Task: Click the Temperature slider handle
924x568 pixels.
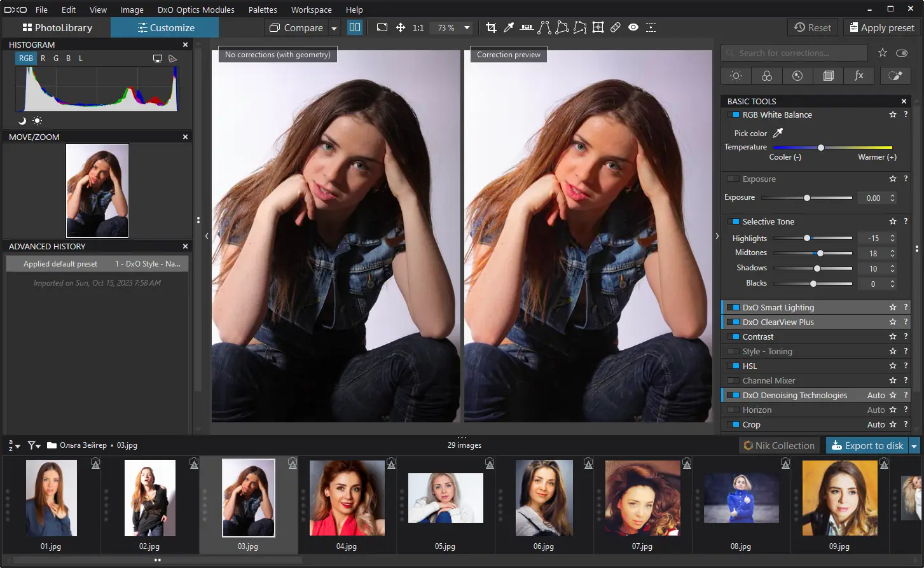Action: 821,147
